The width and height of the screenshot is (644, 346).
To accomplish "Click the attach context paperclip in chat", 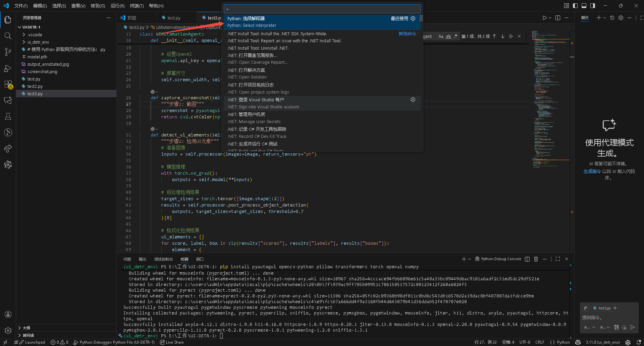I will tap(586, 308).
